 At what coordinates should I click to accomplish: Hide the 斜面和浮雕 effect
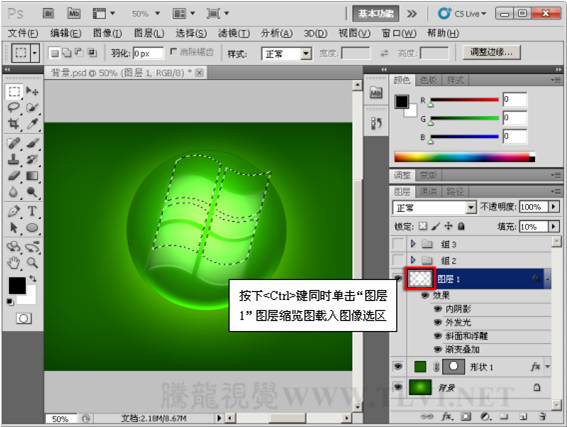(x=438, y=336)
